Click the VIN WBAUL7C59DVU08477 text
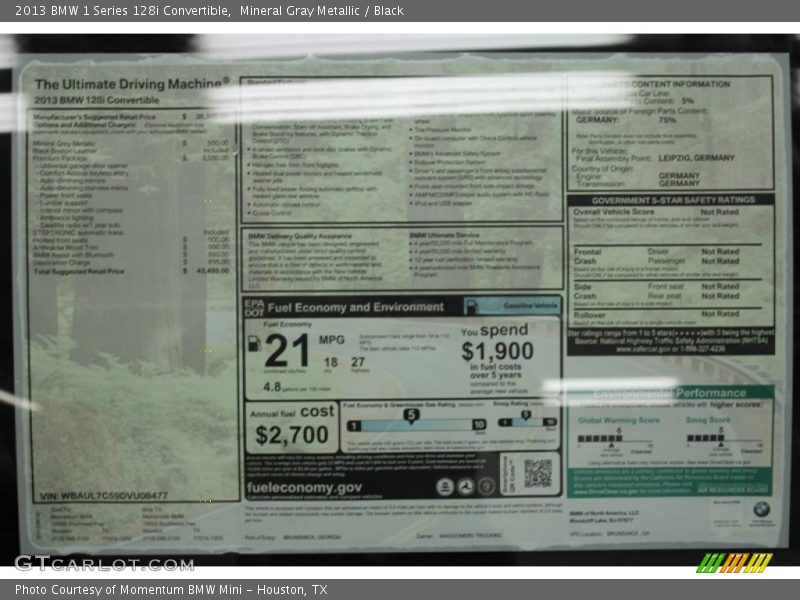This screenshot has height=600, width=800. [104, 495]
